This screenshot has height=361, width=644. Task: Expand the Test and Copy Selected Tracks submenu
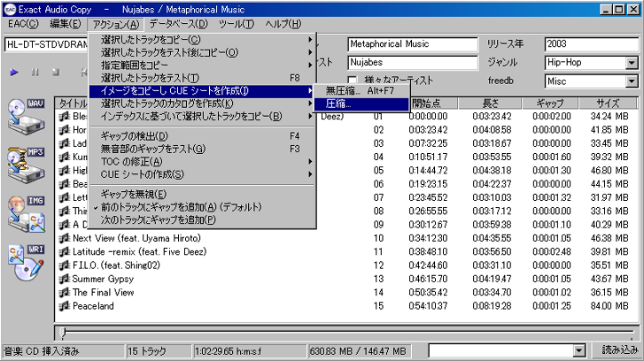(203, 52)
